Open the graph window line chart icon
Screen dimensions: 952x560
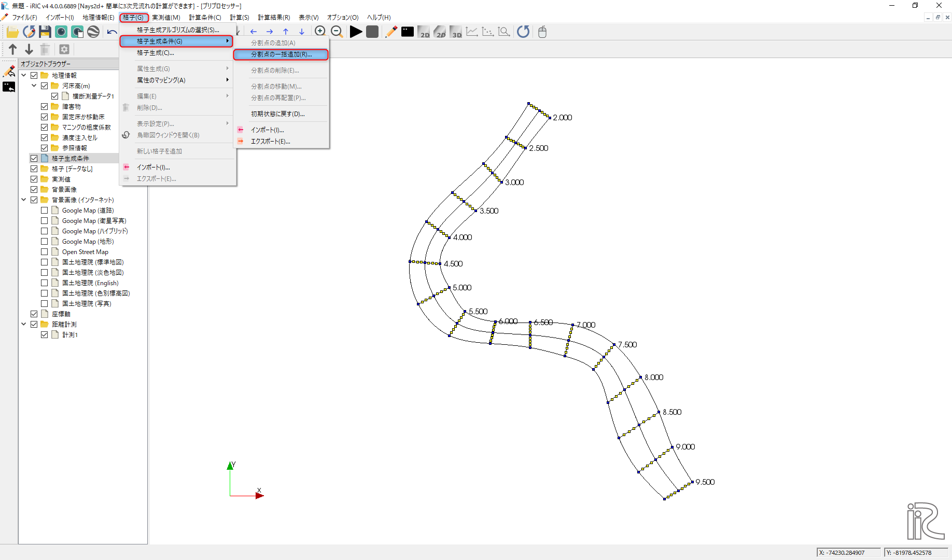click(x=472, y=32)
